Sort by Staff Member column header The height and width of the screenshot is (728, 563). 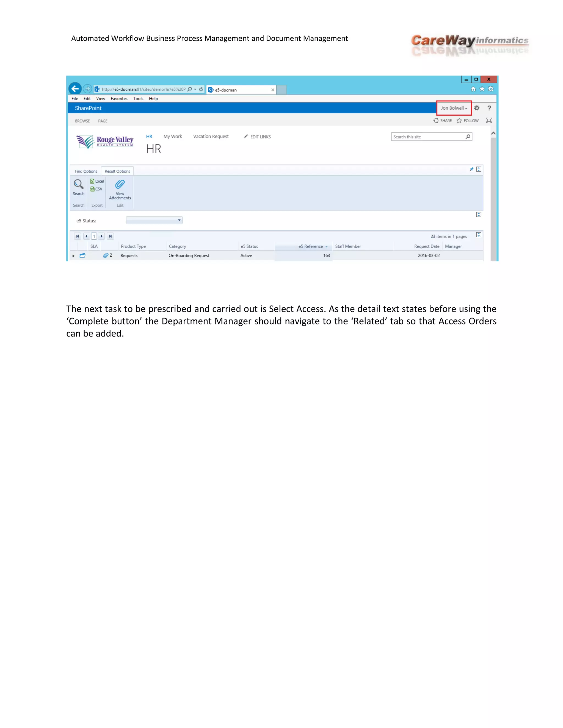[348, 246]
